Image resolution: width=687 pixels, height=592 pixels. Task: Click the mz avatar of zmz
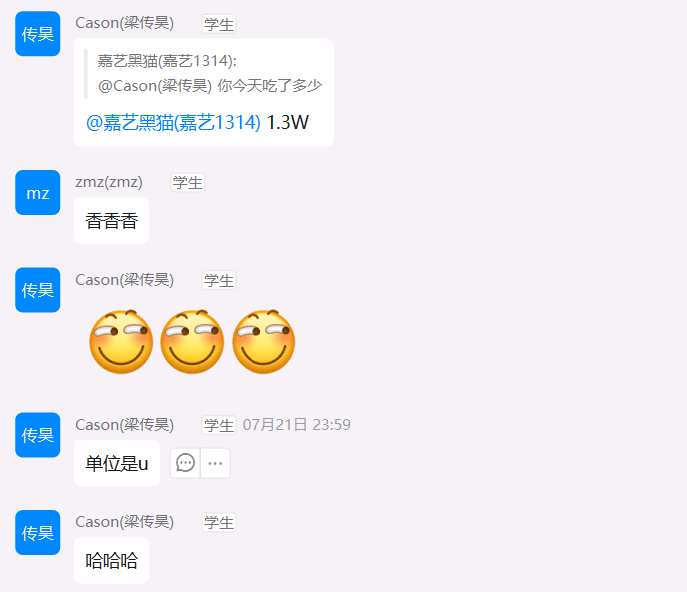click(38, 192)
